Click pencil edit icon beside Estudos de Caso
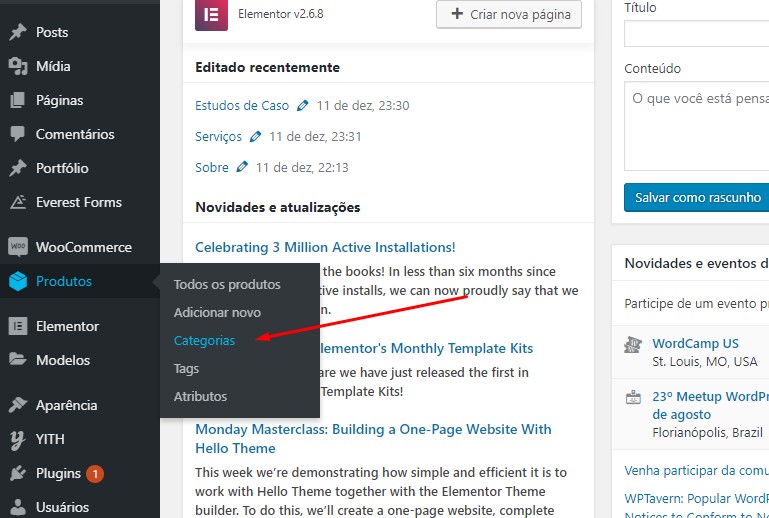The height and width of the screenshot is (518, 769). (x=303, y=105)
